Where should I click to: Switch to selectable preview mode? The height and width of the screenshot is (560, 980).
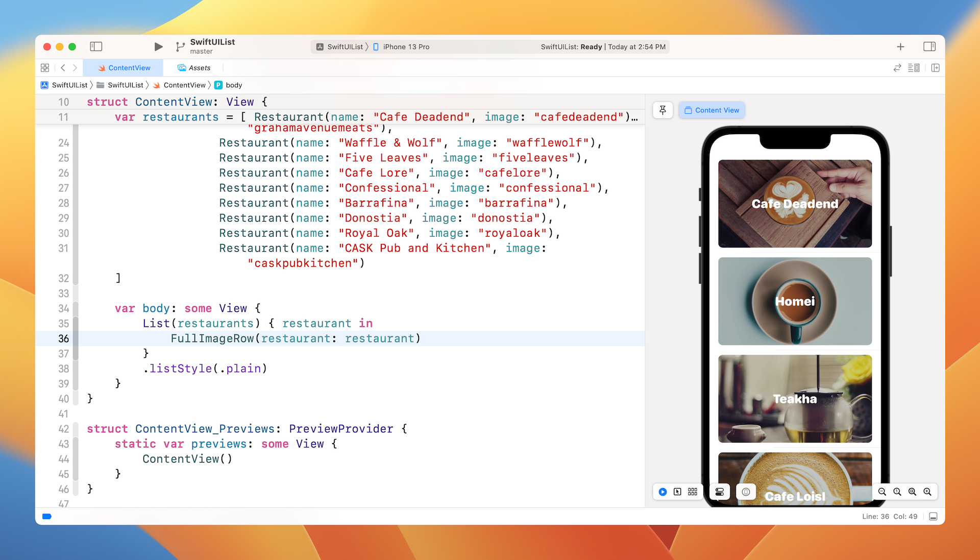coord(677,492)
